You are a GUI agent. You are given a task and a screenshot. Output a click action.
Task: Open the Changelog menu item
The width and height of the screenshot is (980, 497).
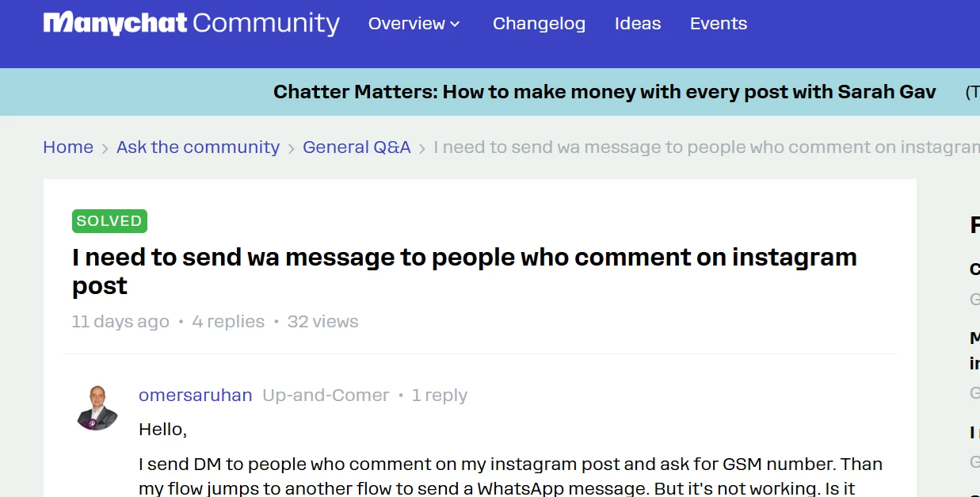[x=539, y=24]
